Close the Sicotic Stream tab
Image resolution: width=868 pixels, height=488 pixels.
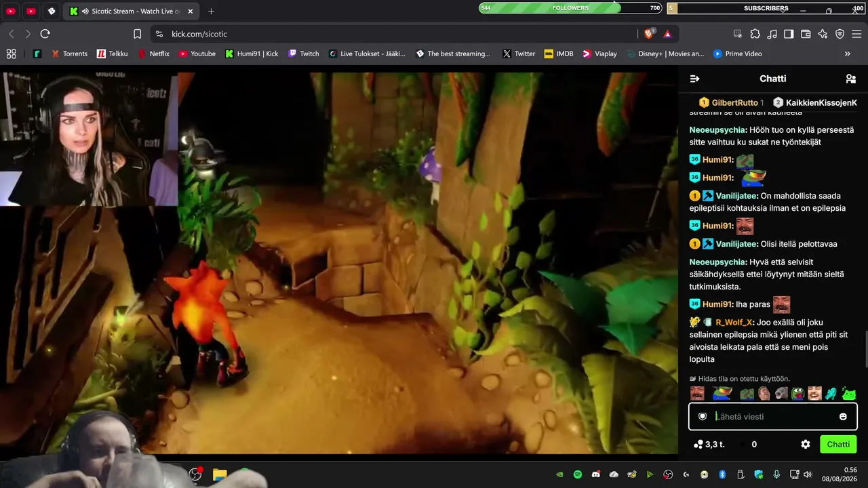point(191,12)
